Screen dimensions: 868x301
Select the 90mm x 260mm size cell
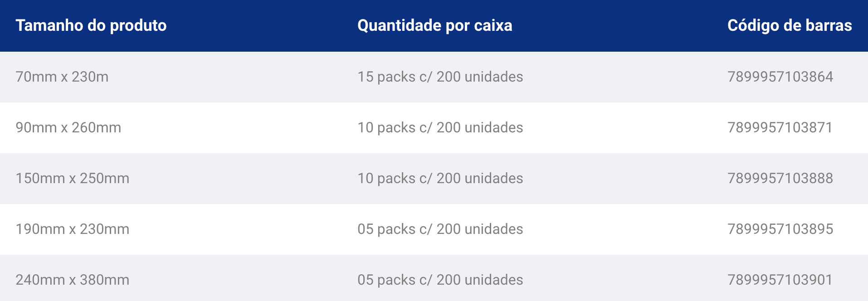pos(68,127)
